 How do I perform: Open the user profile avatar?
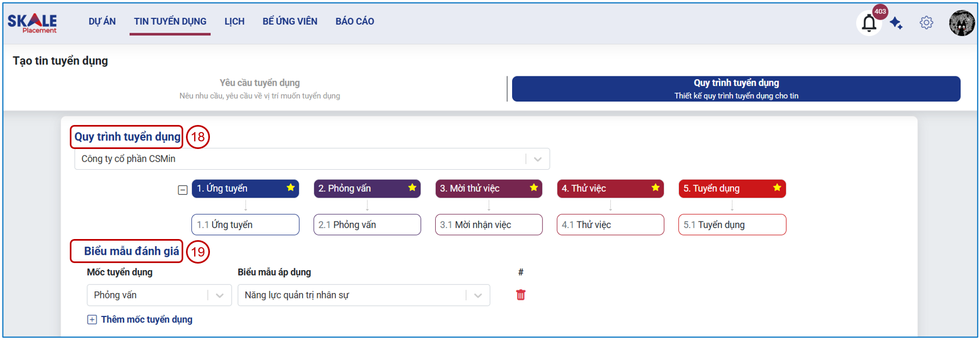[961, 23]
